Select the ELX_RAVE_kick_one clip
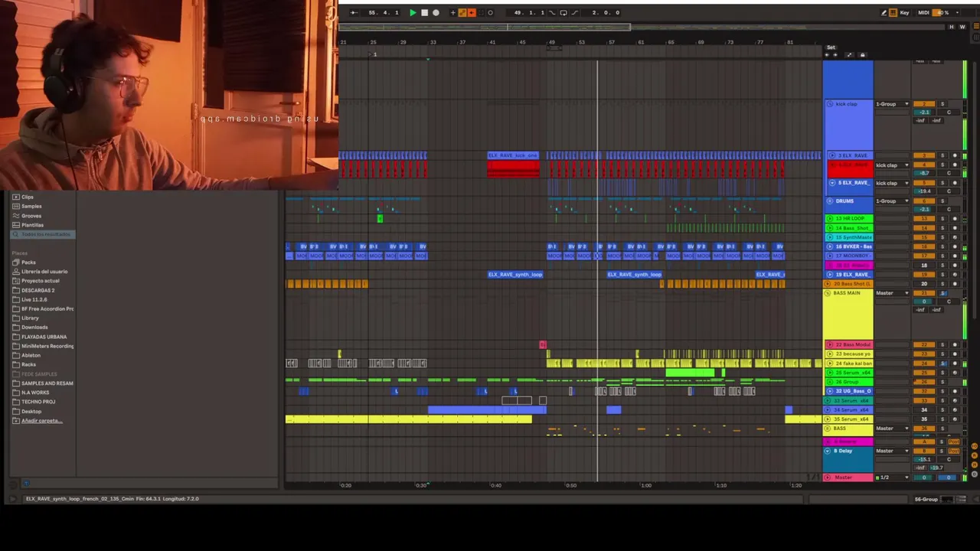Image resolution: width=980 pixels, height=551 pixels. (514, 156)
